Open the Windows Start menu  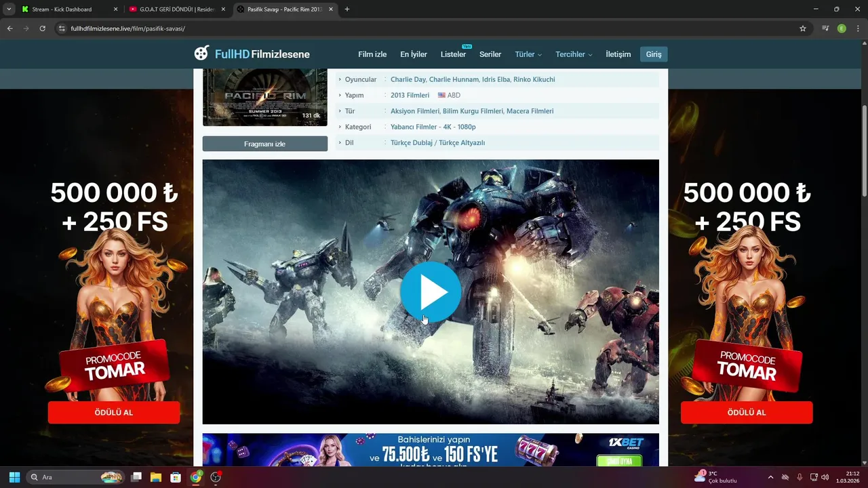tap(14, 477)
